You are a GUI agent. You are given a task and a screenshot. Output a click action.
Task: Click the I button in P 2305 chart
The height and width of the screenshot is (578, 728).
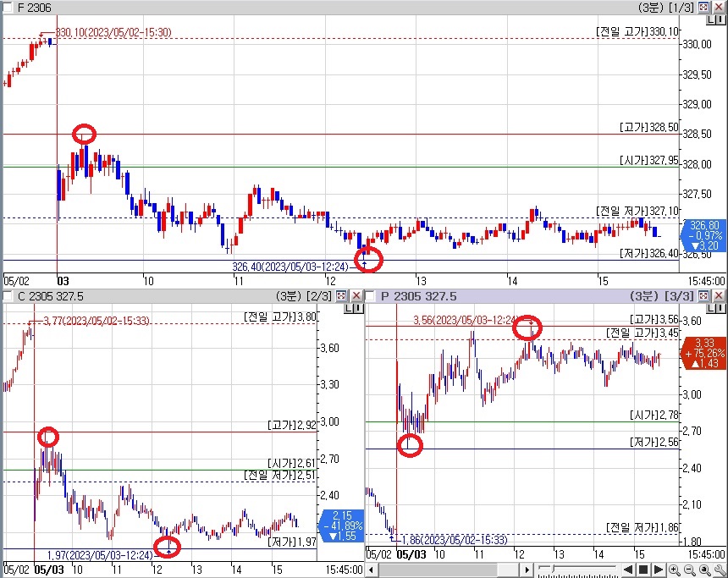click(x=720, y=308)
